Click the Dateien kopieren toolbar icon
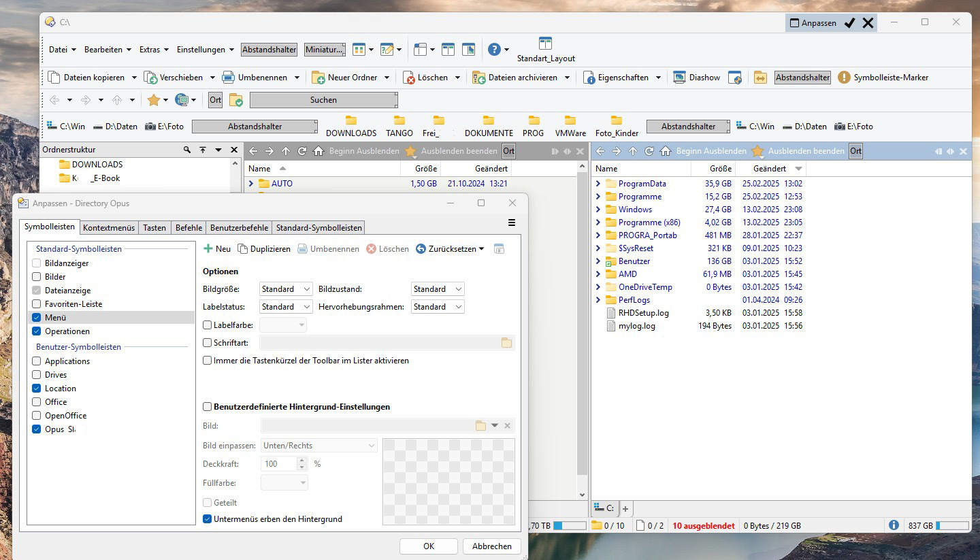 click(x=54, y=78)
